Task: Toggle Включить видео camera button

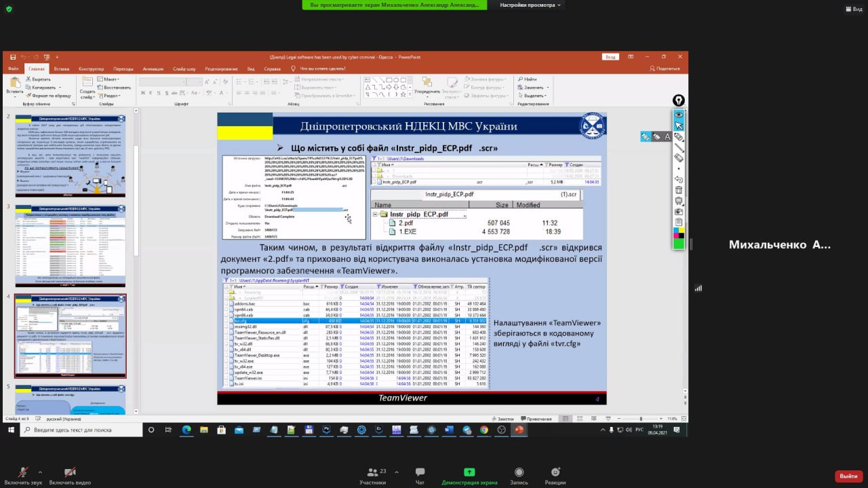Action: point(70,476)
